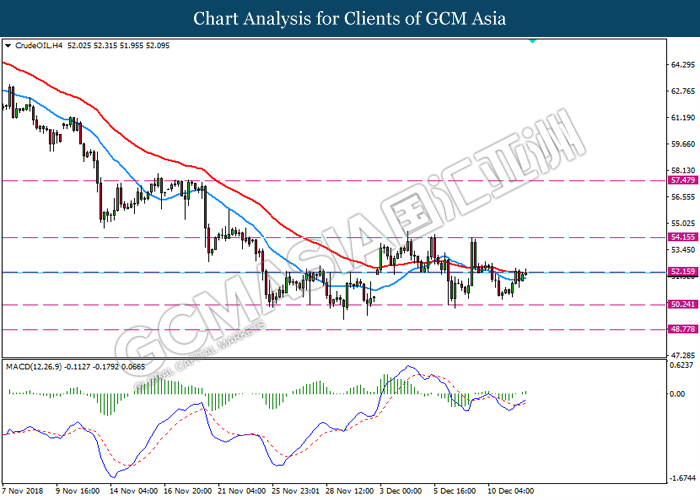Click the 59.660 price axis value
The image size is (700, 500).
point(683,144)
